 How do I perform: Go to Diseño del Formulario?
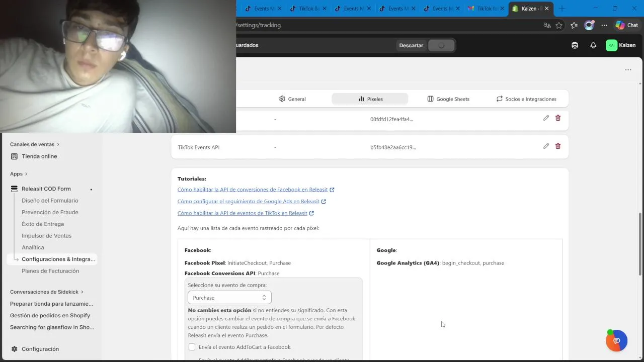click(50, 201)
